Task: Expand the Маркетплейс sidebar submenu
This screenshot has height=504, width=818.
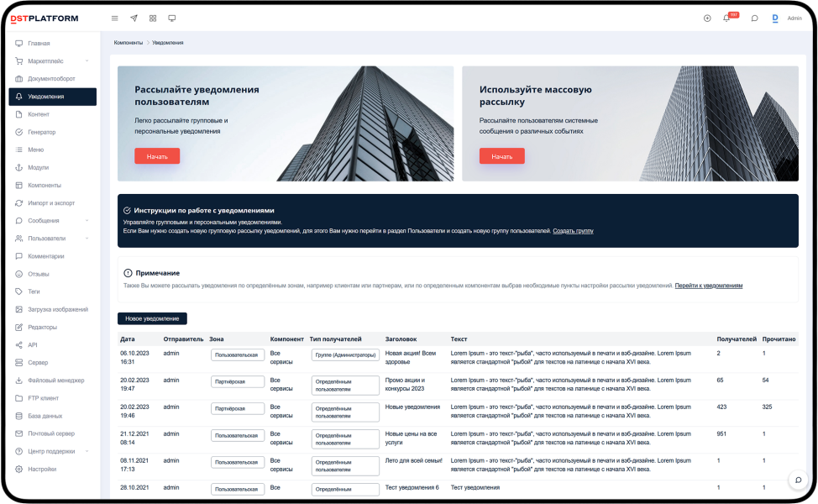Action: pyautogui.click(x=87, y=61)
